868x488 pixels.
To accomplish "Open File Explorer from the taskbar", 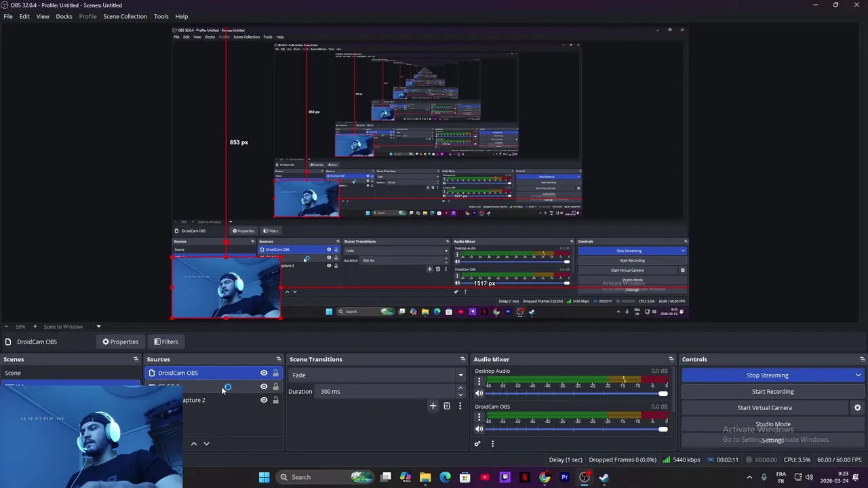I will (x=425, y=477).
